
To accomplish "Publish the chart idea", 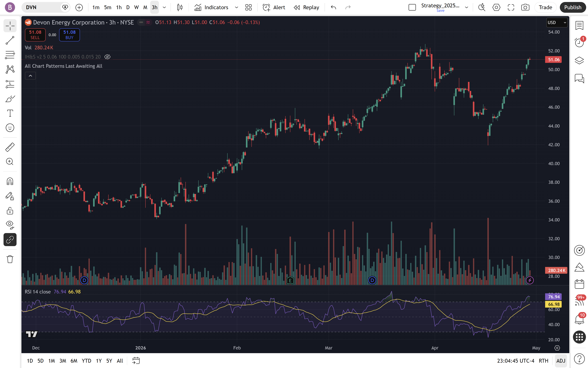I will pyautogui.click(x=573, y=8).
